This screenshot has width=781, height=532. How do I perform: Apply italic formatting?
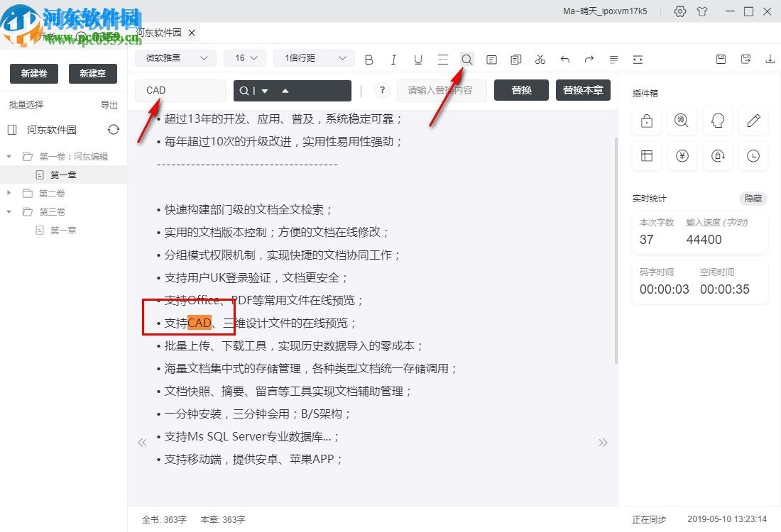click(x=393, y=59)
